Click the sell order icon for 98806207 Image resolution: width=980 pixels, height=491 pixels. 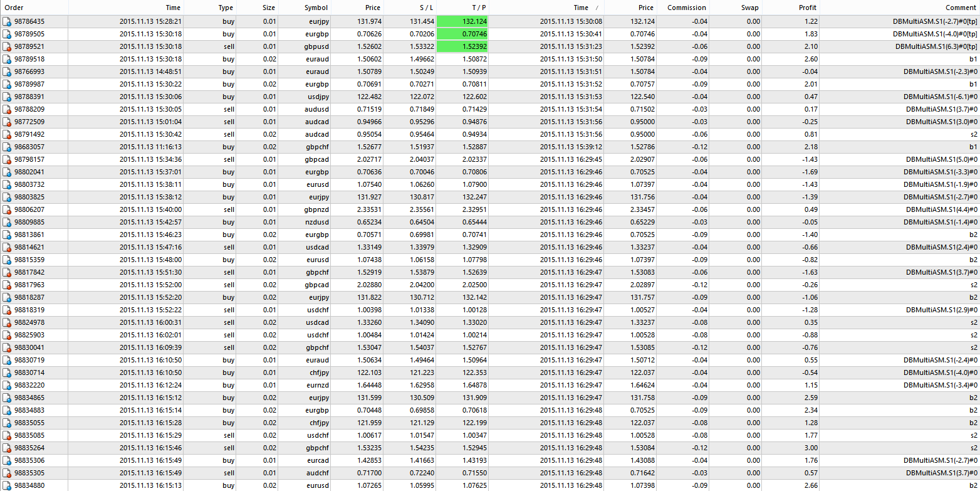[x=7, y=209]
